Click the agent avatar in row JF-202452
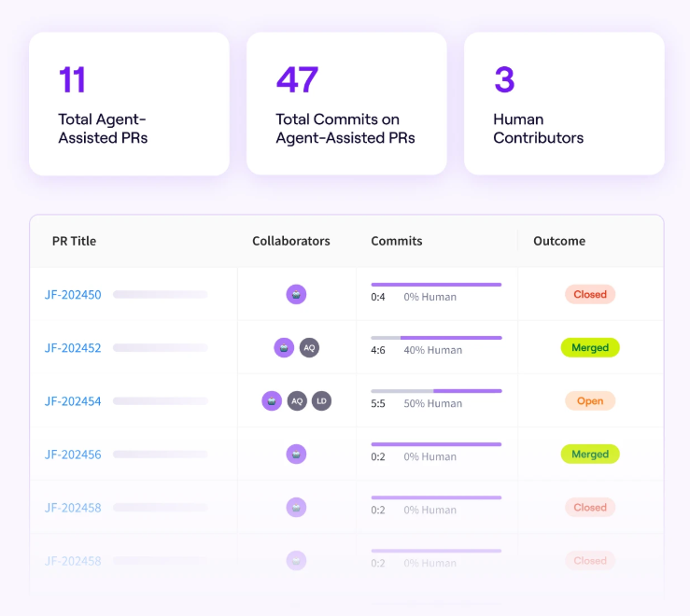Screen dimensions: 690x616 [284, 347]
